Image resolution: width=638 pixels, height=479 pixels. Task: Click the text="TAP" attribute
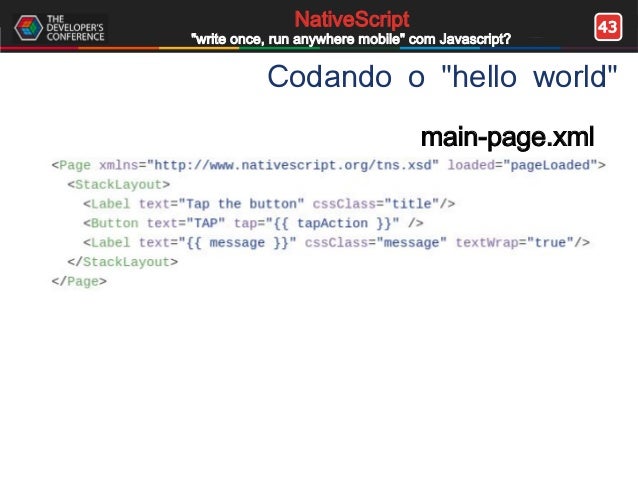click(186, 223)
